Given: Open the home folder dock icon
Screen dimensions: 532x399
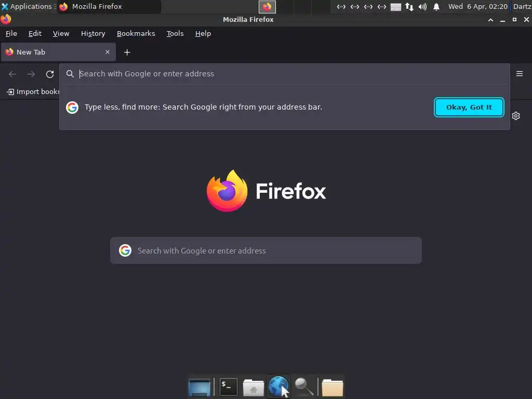Looking at the screenshot, I should point(254,387).
